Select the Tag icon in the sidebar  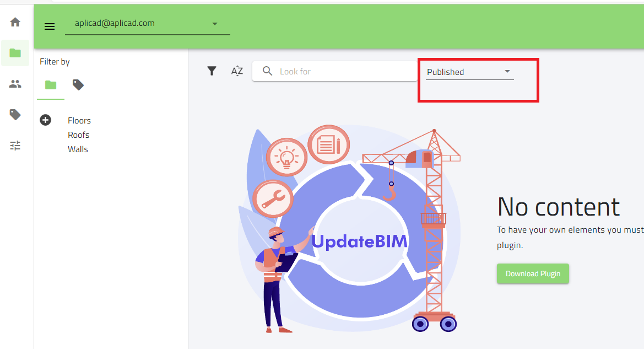(x=15, y=114)
